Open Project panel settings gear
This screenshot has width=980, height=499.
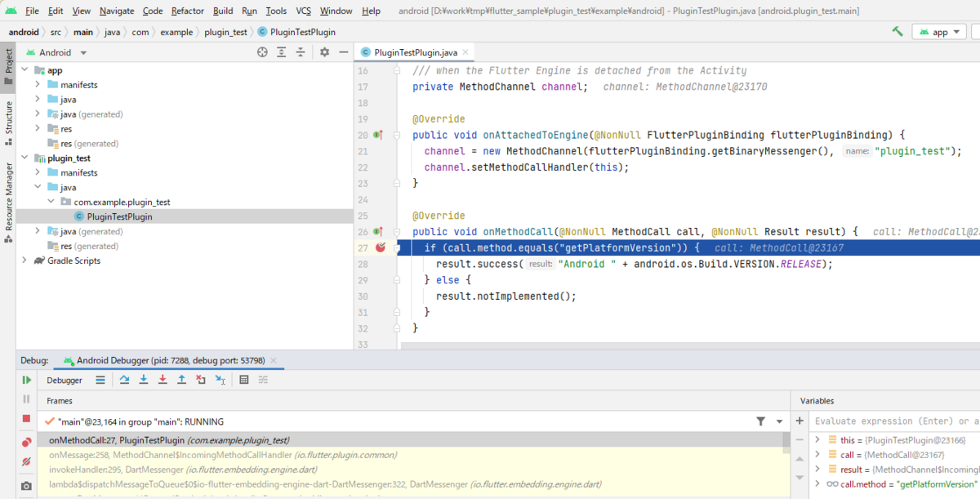pyautogui.click(x=324, y=52)
